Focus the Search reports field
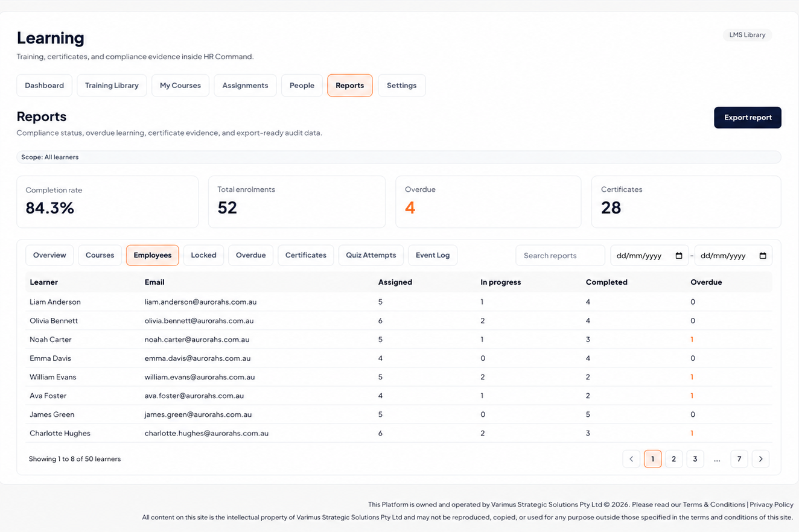 560,256
